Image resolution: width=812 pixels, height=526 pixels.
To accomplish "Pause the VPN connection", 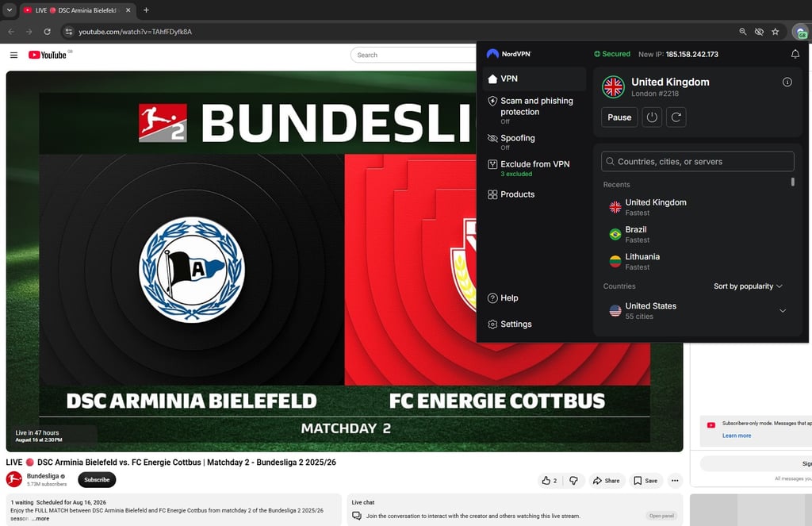I will (x=619, y=117).
